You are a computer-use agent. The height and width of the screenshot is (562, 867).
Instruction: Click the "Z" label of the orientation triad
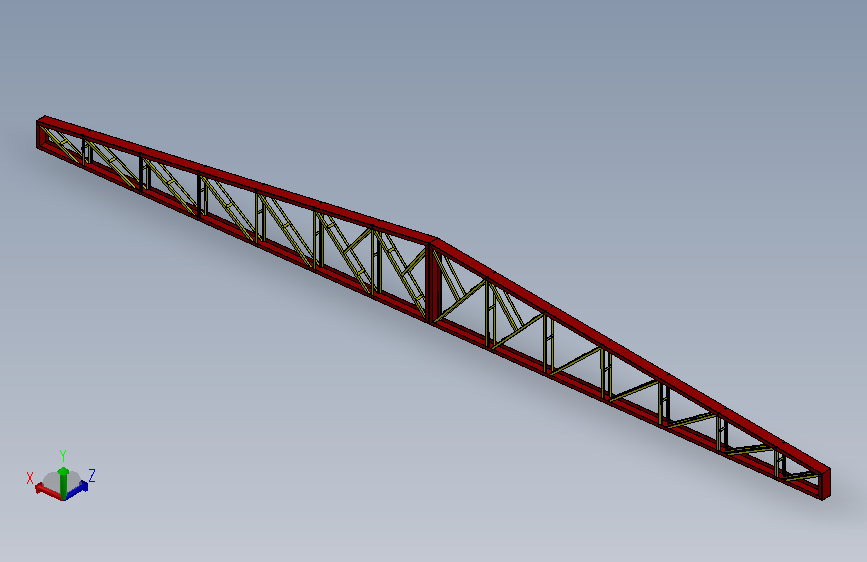[x=92, y=476]
